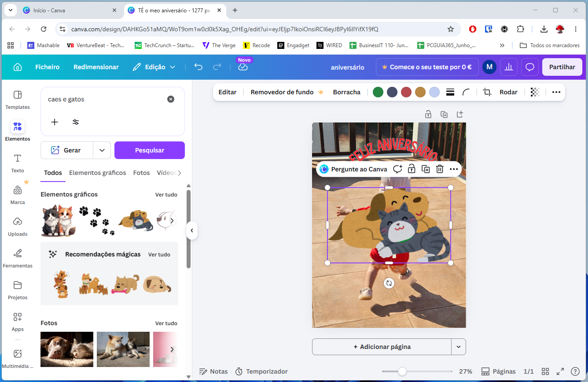Viewport: 588px width, 382px height.
Task: Duplicate selected element from floating toolbar
Action: click(x=426, y=169)
